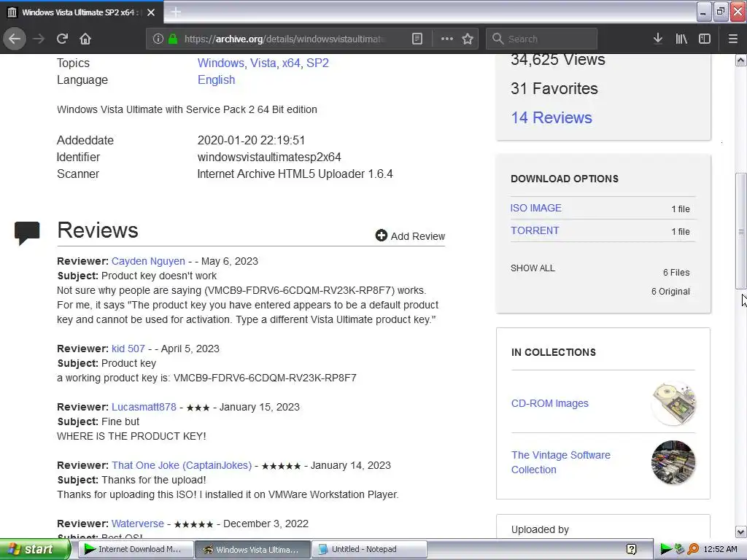Click the forward navigation arrow
Viewport: 747px width, 560px height.
pyautogui.click(x=39, y=39)
